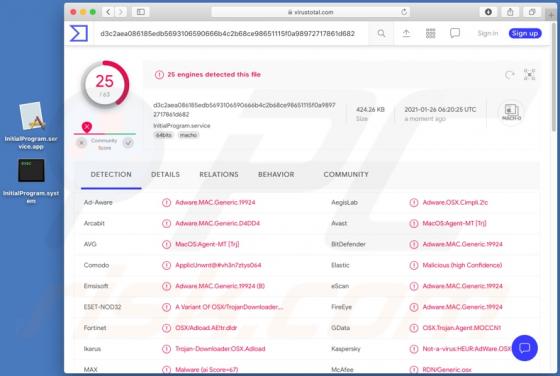Click the Safari share icon
560x376 pixels.
[x=510, y=12]
